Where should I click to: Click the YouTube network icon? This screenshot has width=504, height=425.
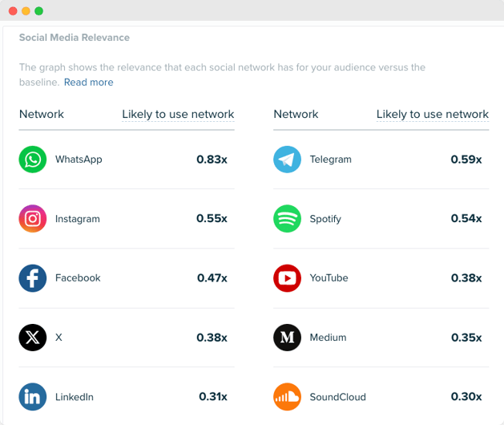pos(287,278)
